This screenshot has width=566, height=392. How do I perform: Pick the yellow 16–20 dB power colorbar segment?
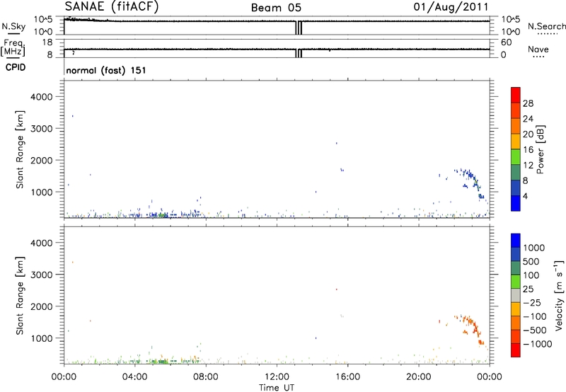point(516,141)
